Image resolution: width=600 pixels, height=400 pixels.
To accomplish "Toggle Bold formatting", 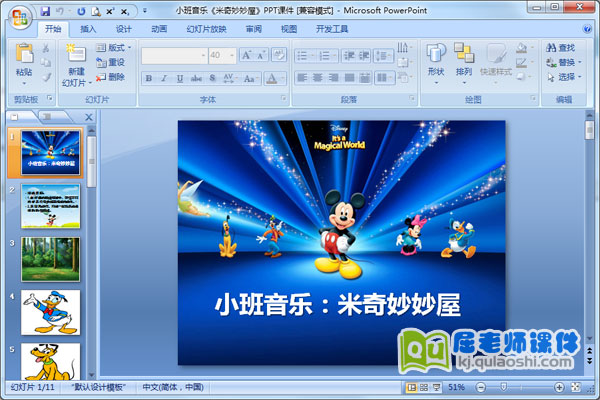I will coord(148,78).
